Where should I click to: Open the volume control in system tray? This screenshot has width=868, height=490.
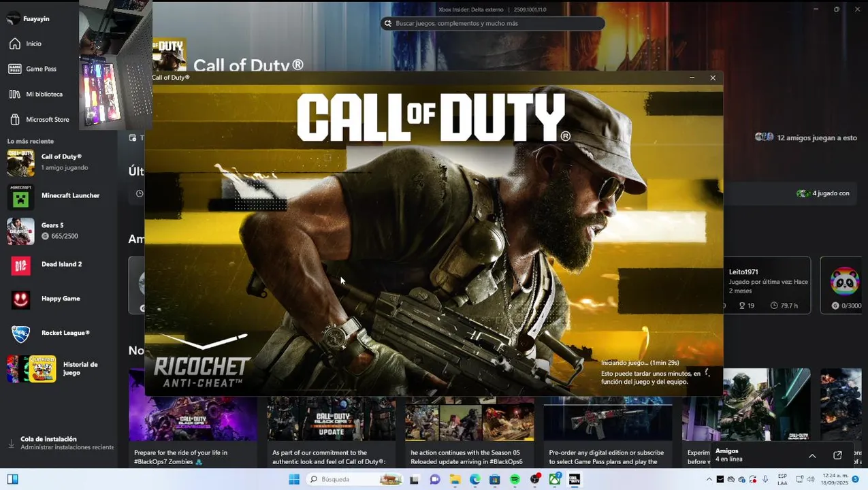point(810,479)
